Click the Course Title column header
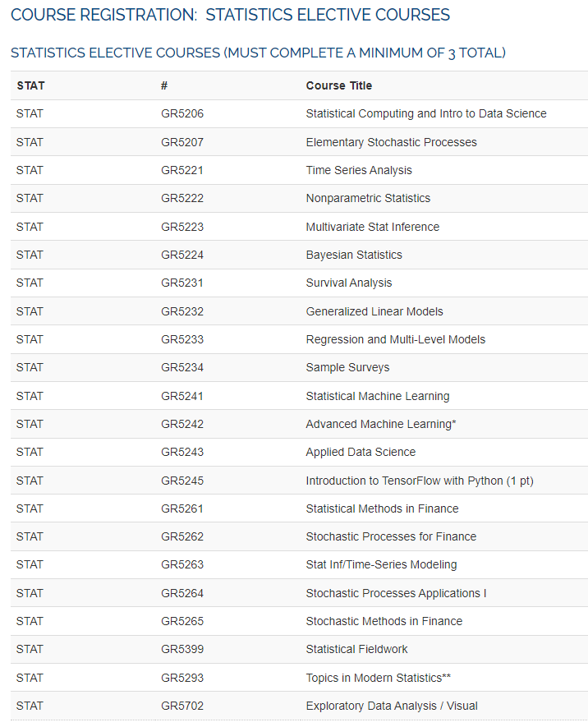 point(338,85)
